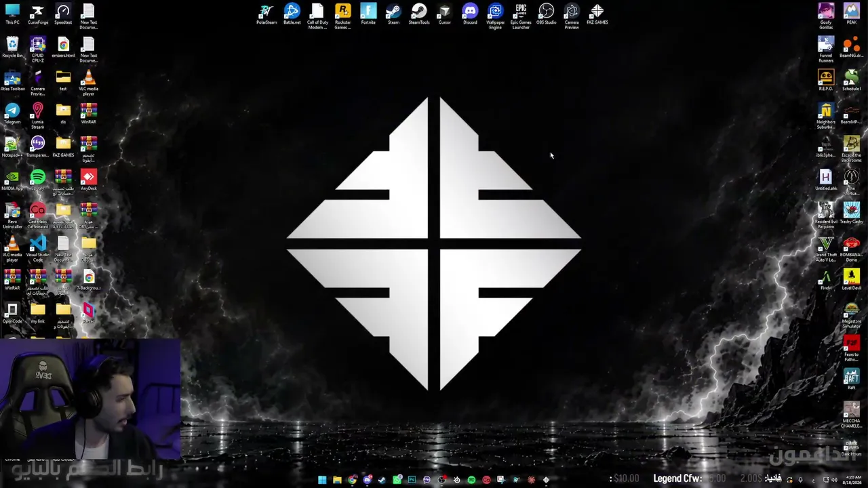Screen dimensions: 868x488
Task: Open the Untitled.ahk script file
Action: 825,180
